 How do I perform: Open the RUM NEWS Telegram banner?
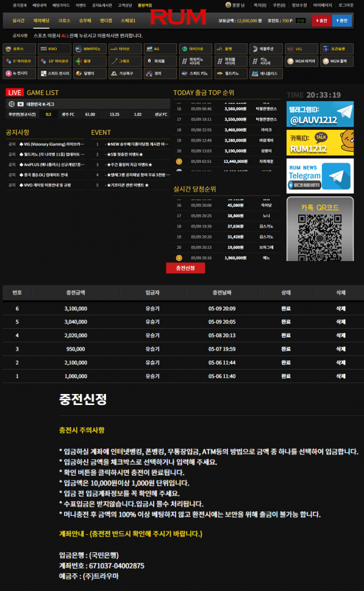coord(320,176)
